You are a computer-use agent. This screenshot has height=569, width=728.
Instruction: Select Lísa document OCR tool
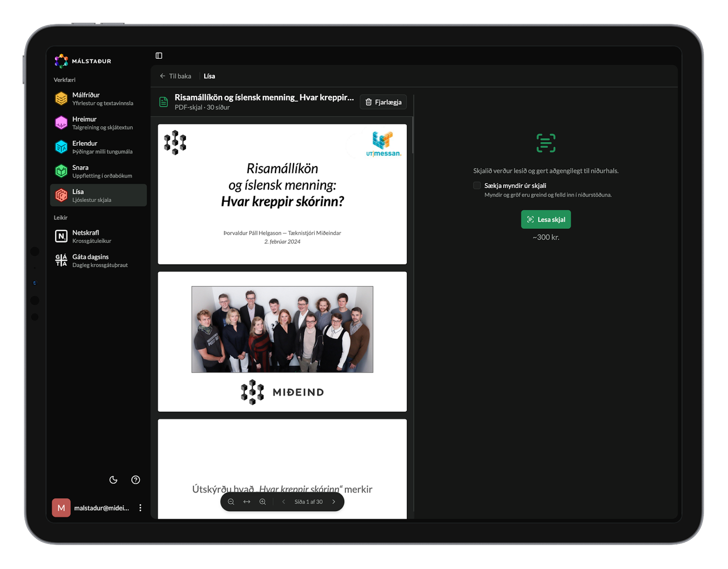click(98, 195)
